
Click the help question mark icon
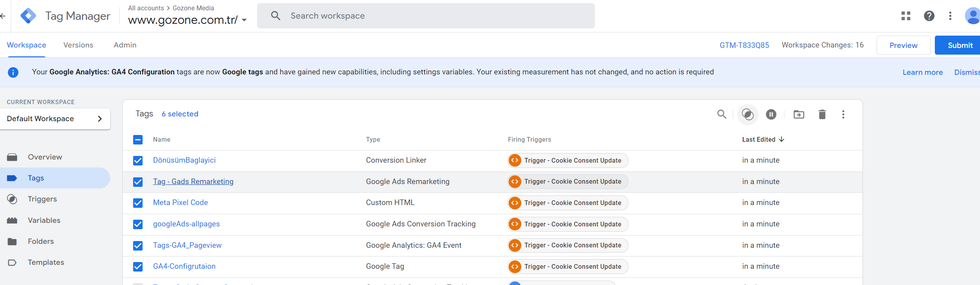[929, 16]
